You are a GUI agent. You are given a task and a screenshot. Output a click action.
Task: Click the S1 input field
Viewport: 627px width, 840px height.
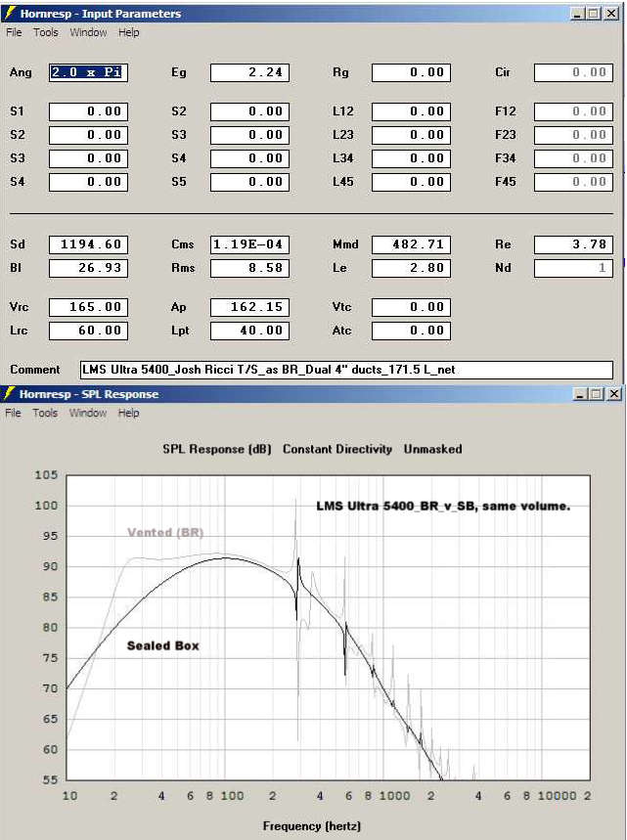pyautogui.click(x=88, y=111)
